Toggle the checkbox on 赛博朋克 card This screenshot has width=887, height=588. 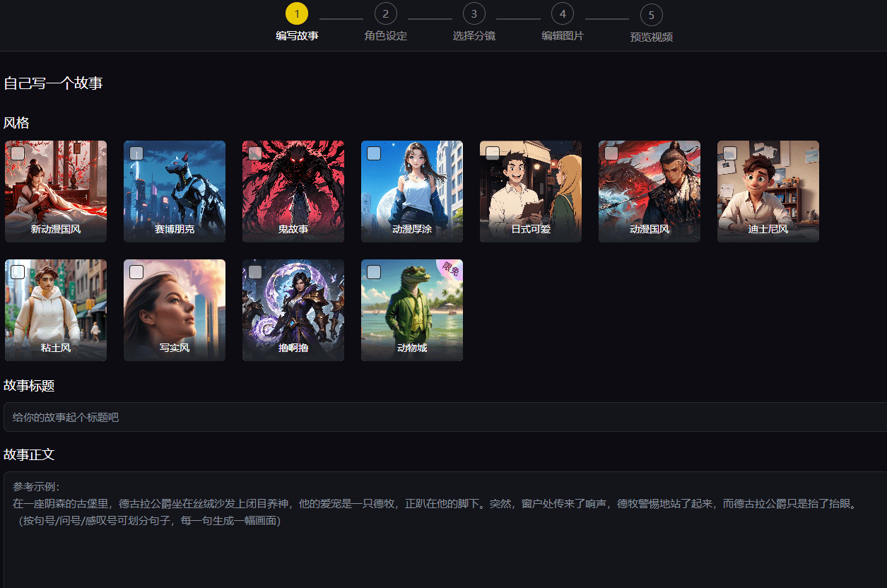point(136,153)
